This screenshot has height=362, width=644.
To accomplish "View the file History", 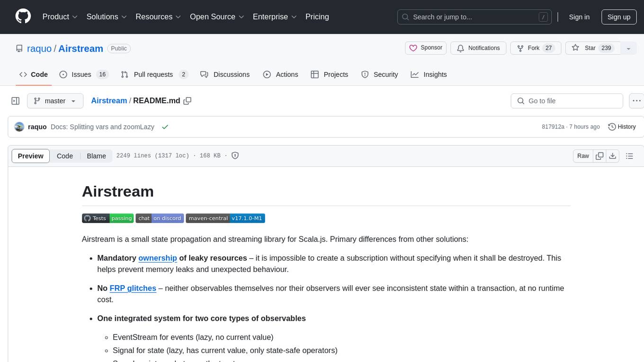I will click(x=622, y=127).
